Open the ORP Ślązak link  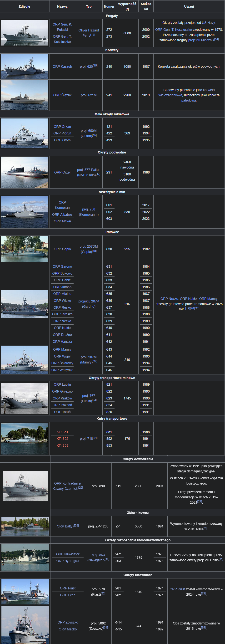(x=62, y=95)
